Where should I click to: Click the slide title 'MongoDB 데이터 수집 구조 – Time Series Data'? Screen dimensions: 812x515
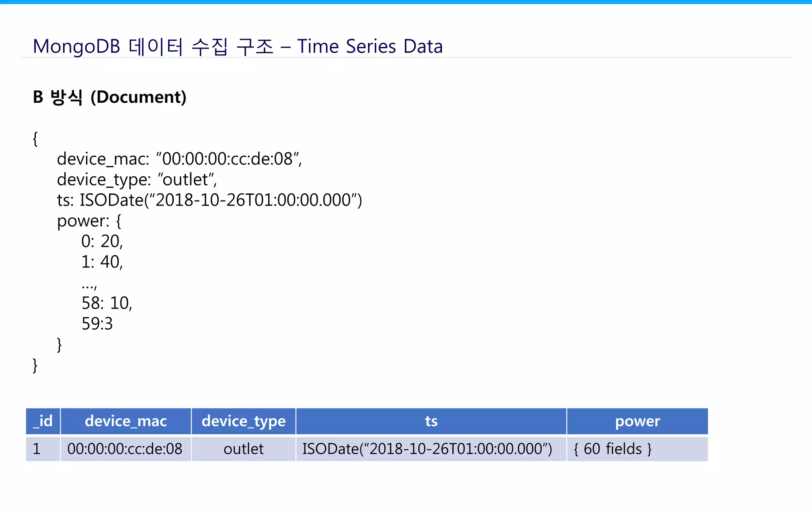pyautogui.click(x=238, y=46)
